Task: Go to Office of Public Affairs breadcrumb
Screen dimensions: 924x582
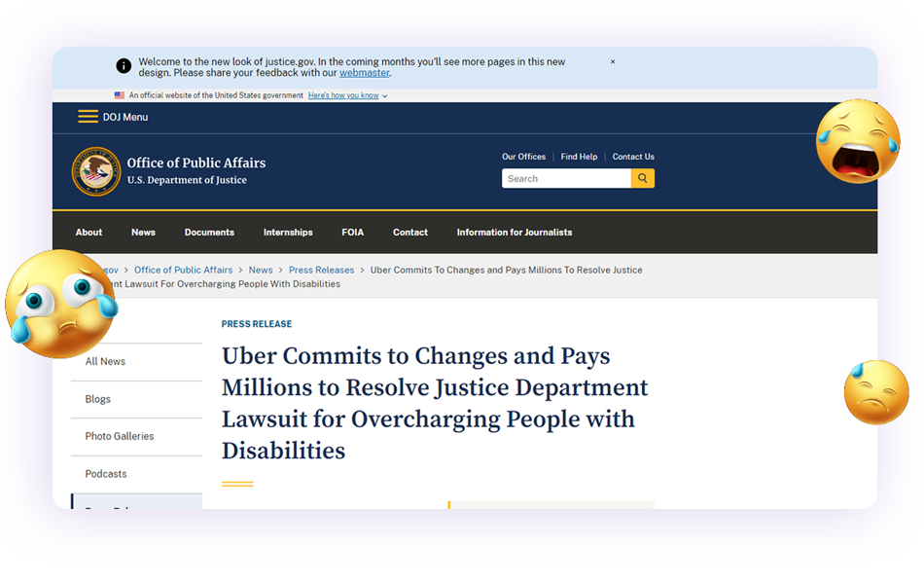Action: [x=183, y=270]
